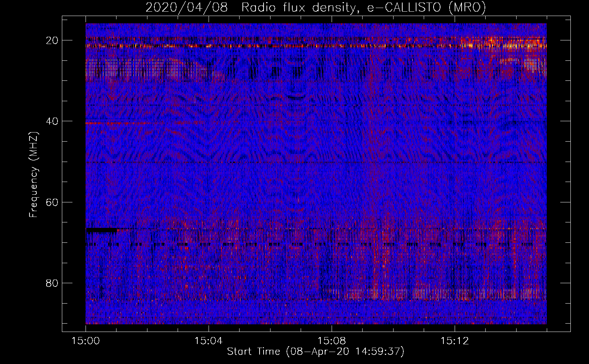Click the '15:12' time tick label
Image resolution: width=589 pixels, height=364 pixels.
click(x=455, y=341)
